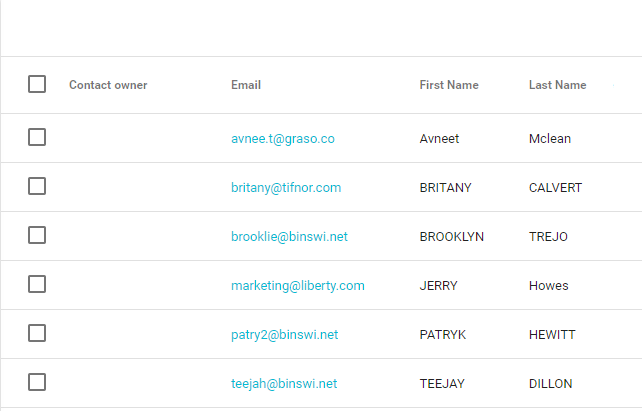Viewport: 642px width, 411px height.
Task: Follow the marketing@liberty.com link
Action: (298, 286)
